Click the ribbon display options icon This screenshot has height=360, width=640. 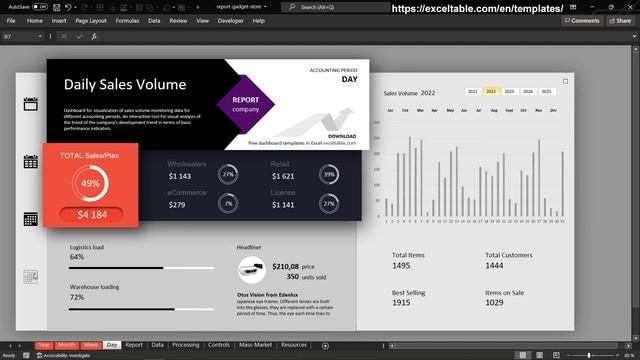tap(573, 7)
